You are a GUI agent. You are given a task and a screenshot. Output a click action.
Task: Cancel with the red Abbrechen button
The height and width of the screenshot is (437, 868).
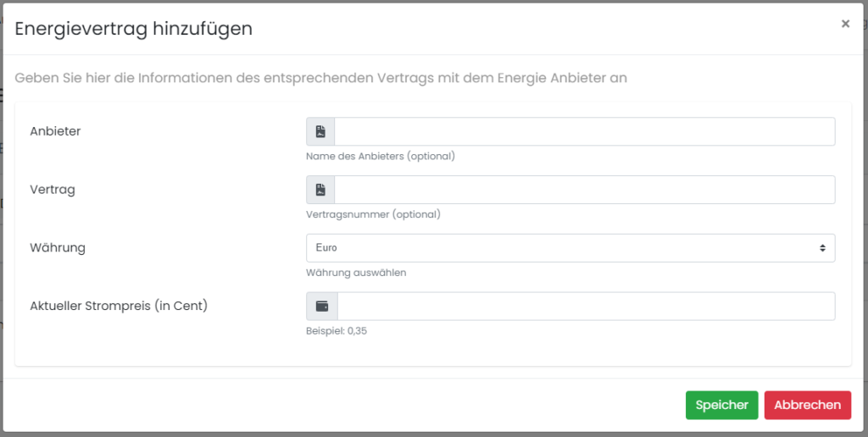click(808, 405)
